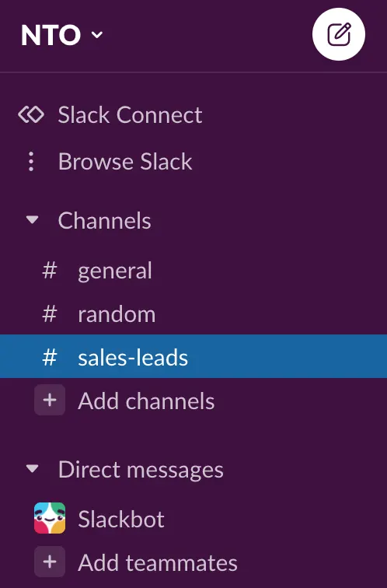Collapse the Channels section triangle

tap(32, 219)
